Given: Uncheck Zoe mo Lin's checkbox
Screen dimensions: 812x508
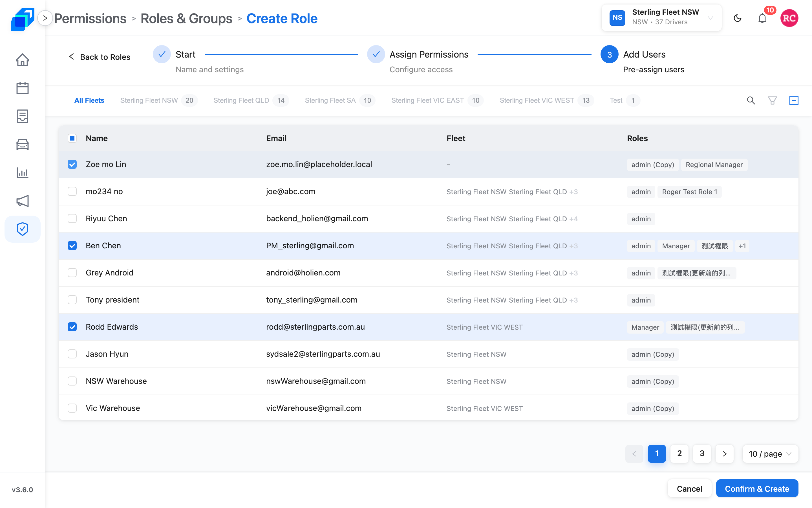Looking at the screenshot, I should pos(72,164).
